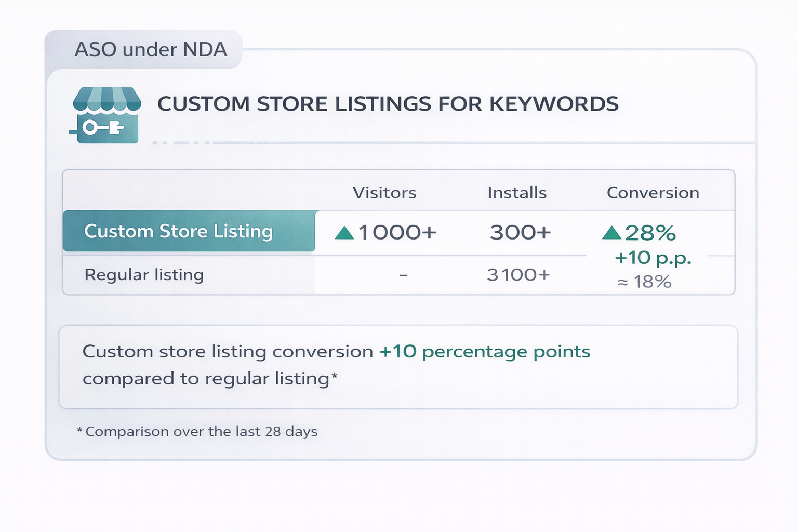
Task: Click the +10 p.p. conversion difference
Action: (x=653, y=258)
